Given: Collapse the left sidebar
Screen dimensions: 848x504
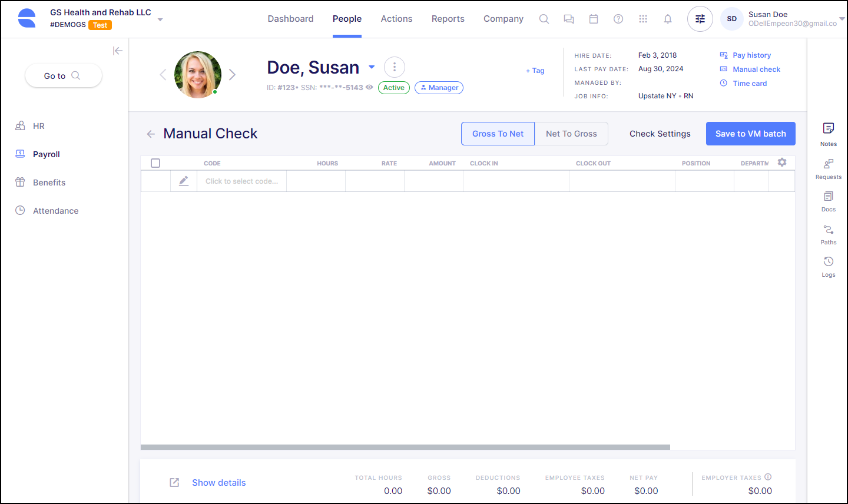Looking at the screenshot, I should [118, 51].
